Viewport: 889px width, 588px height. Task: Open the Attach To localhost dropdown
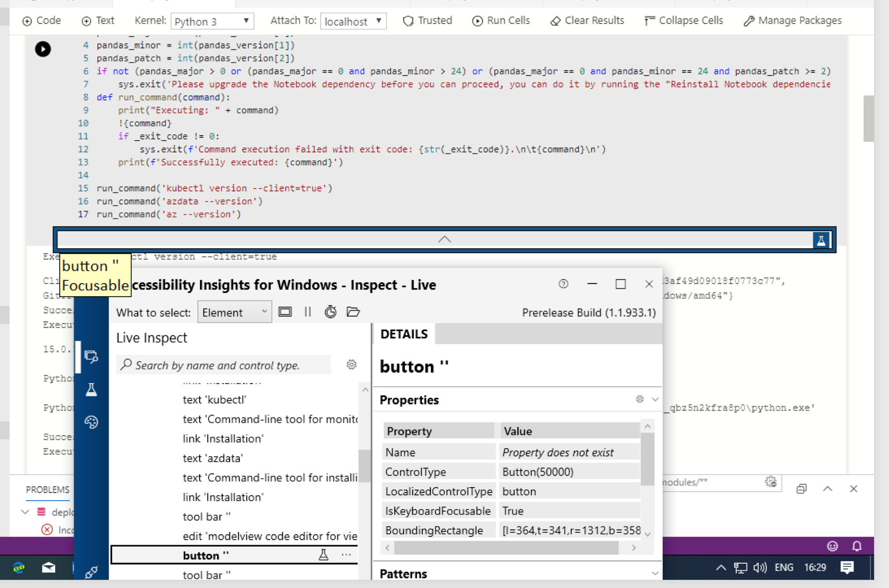(x=353, y=21)
